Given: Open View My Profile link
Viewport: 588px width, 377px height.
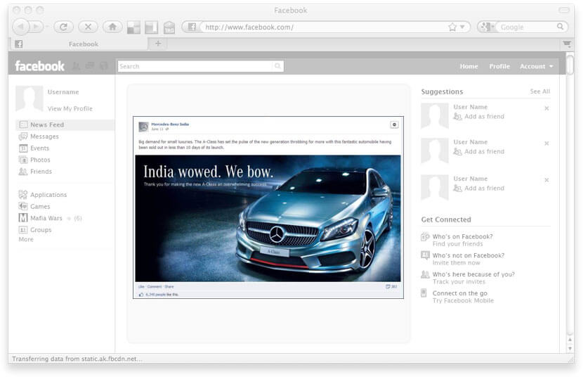Looking at the screenshot, I should pyautogui.click(x=70, y=108).
